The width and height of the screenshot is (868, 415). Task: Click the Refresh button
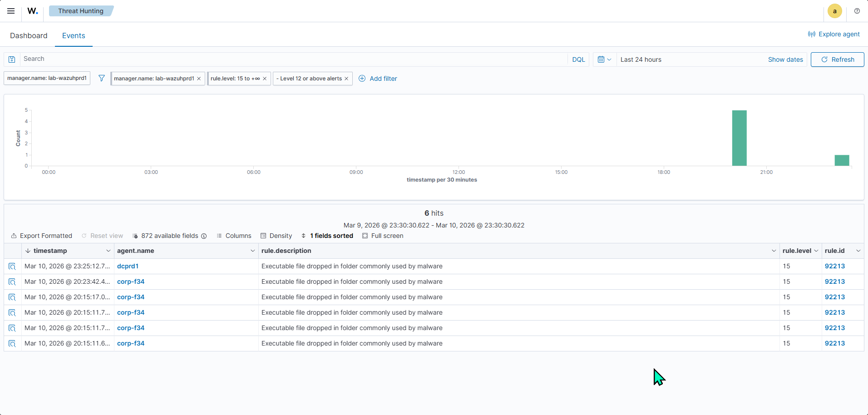coord(837,59)
